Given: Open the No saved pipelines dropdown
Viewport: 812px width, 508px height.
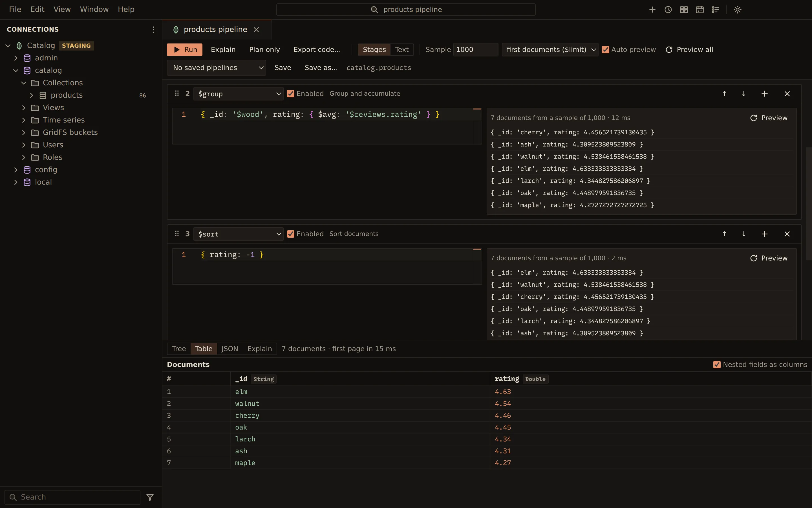Looking at the screenshot, I should [x=217, y=68].
